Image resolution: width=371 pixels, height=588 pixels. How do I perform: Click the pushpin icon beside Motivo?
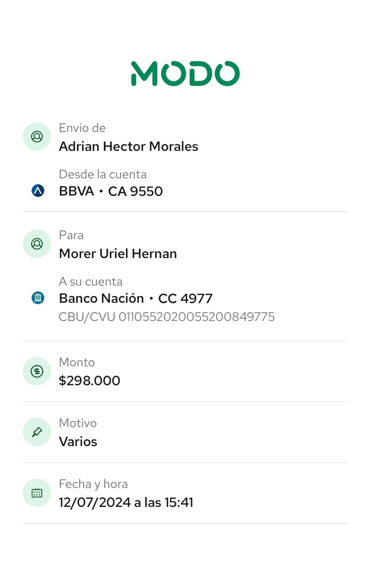click(37, 432)
